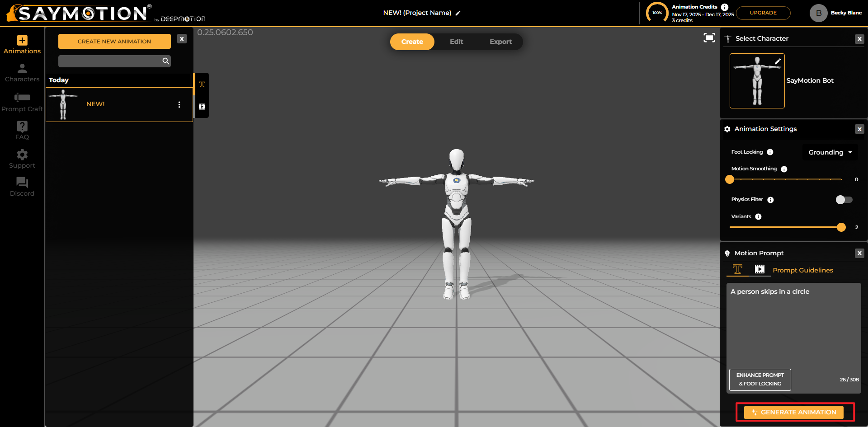Screen dimensions: 868x427
Task: Open the Foot Locking Grounding dropdown
Action: click(x=830, y=152)
